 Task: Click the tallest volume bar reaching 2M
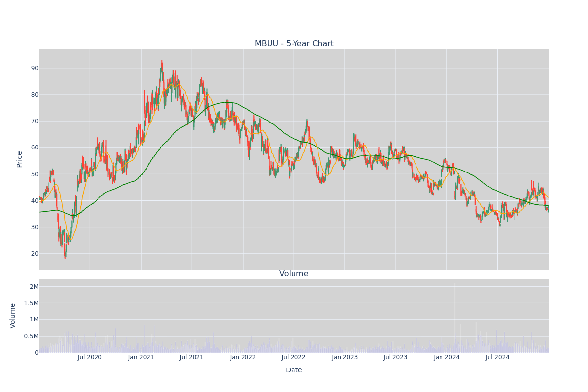click(455, 318)
